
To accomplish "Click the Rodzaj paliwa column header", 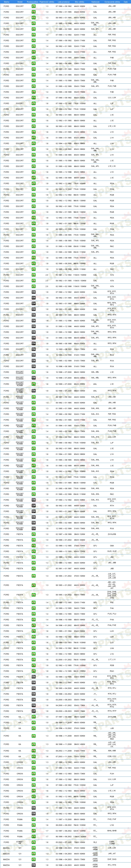I will click(x=32, y=2).
